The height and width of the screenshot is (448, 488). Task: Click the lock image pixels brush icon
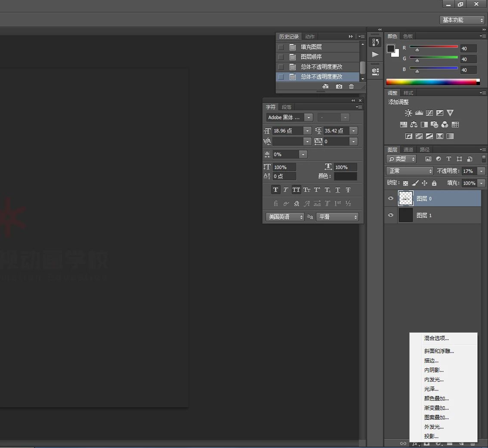(x=415, y=183)
